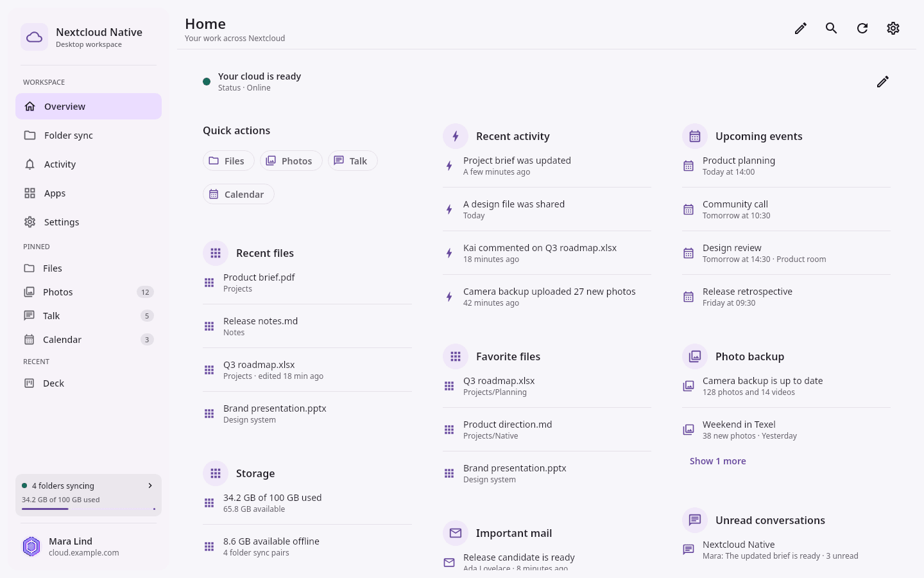Screen dimensions: 924x578
Task: Open 'Release candidate is ready' mail
Action: tap(547, 563)
